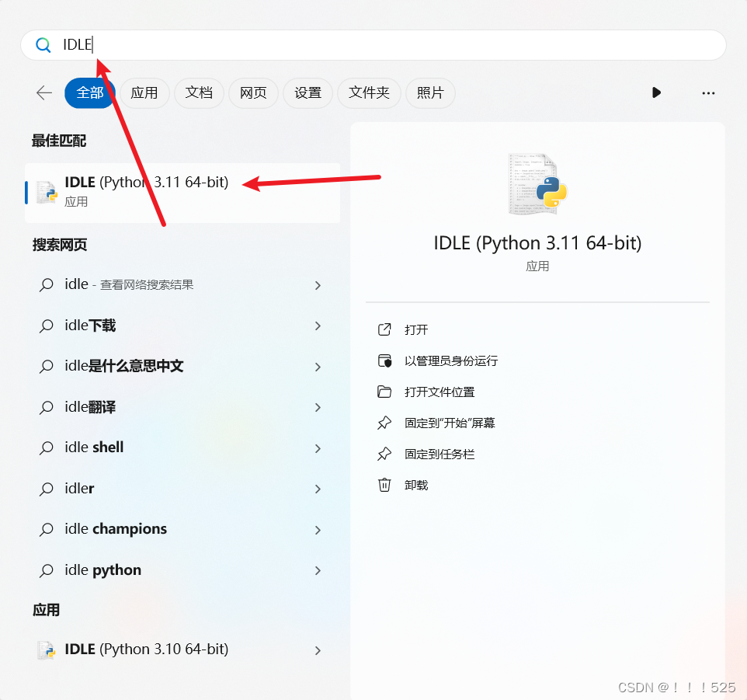The image size is (747, 700).
Task: Choose 固定到任务栏
Action: point(440,454)
